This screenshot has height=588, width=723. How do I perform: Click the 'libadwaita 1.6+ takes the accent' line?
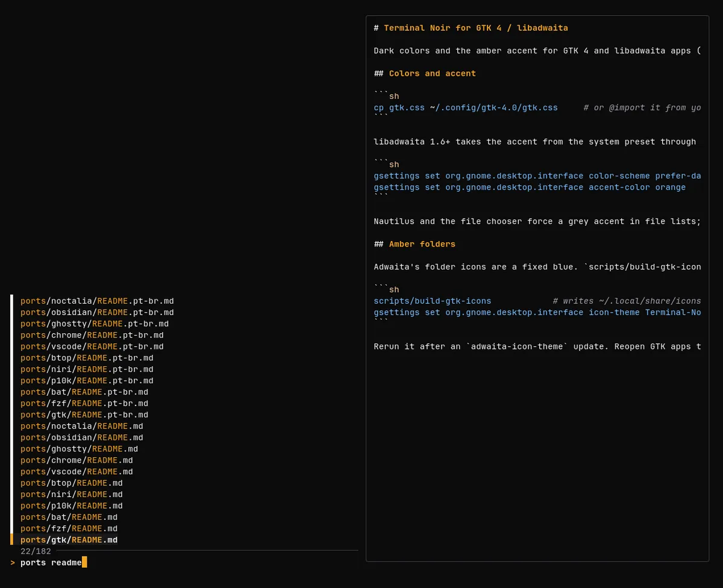point(535,142)
